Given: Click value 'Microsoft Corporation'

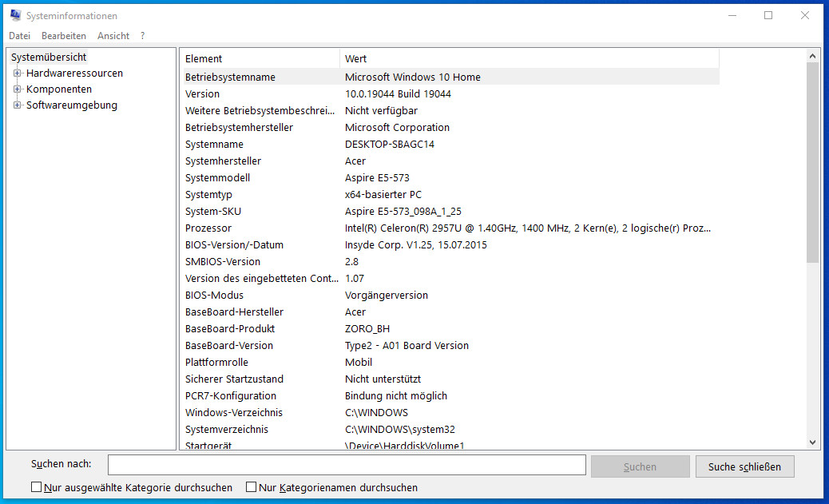Looking at the screenshot, I should [397, 128].
